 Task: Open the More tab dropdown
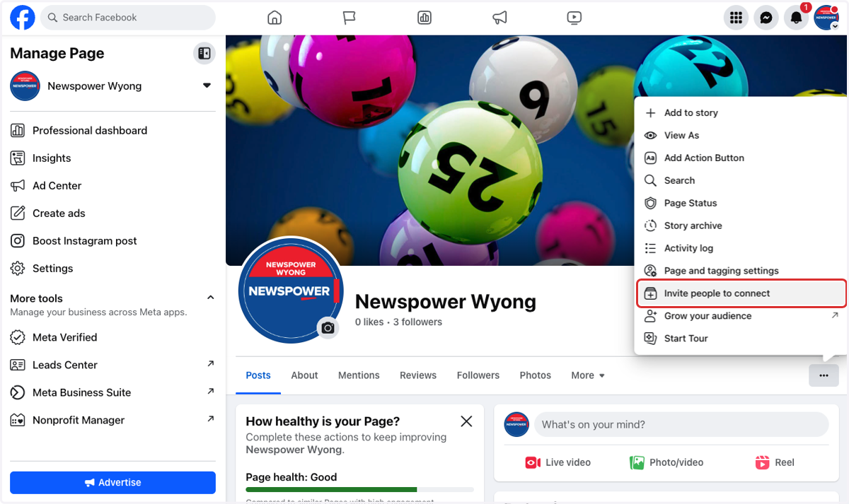[588, 375]
